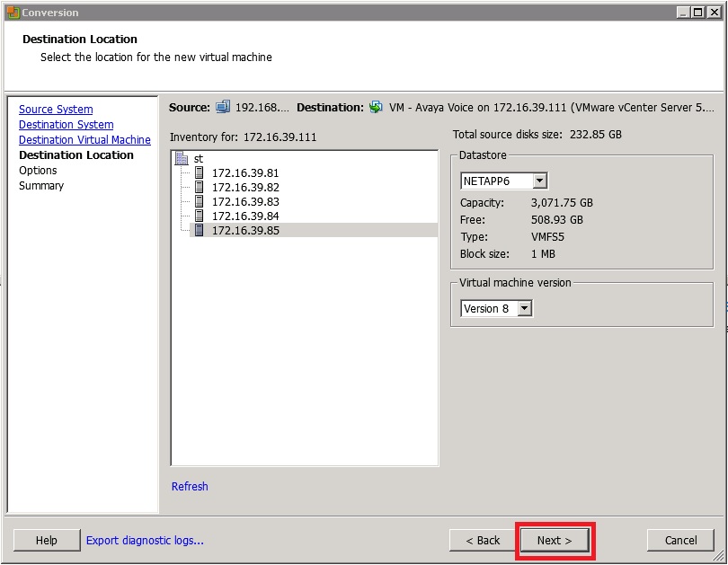Click the Back button

coord(483,541)
